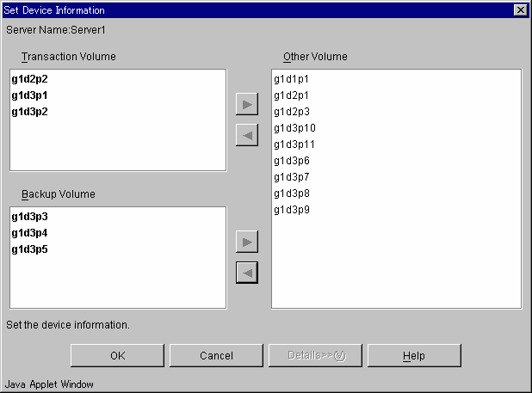
Task: Close the Set Device Information dialog
Action: pos(520,9)
